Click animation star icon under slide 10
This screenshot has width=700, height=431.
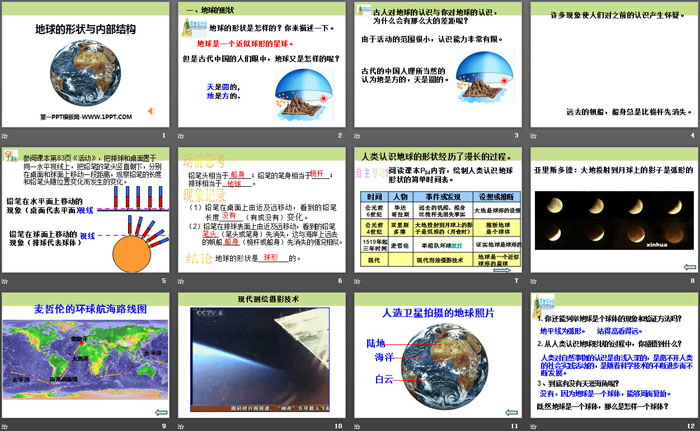[181, 427]
